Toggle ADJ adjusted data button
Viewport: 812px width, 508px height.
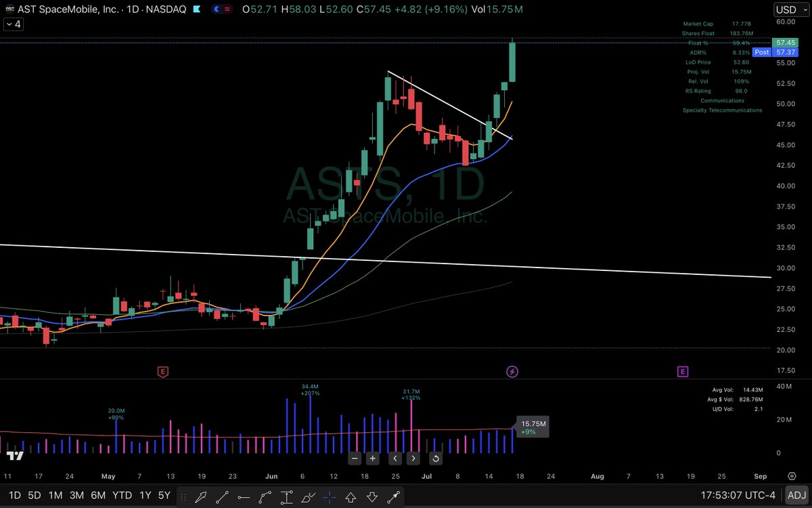[x=796, y=496]
